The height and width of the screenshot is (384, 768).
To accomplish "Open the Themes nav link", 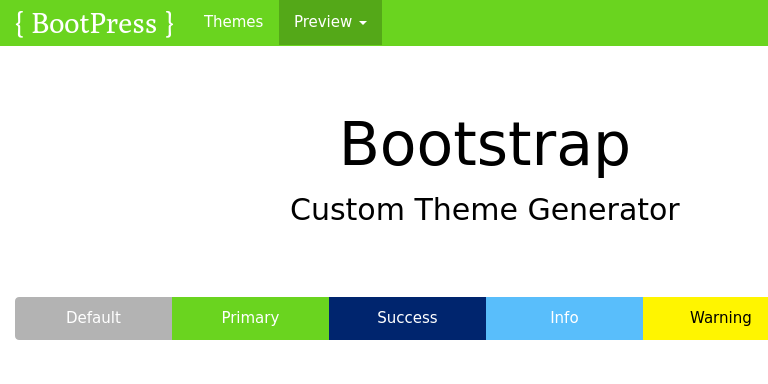I will (233, 22).
